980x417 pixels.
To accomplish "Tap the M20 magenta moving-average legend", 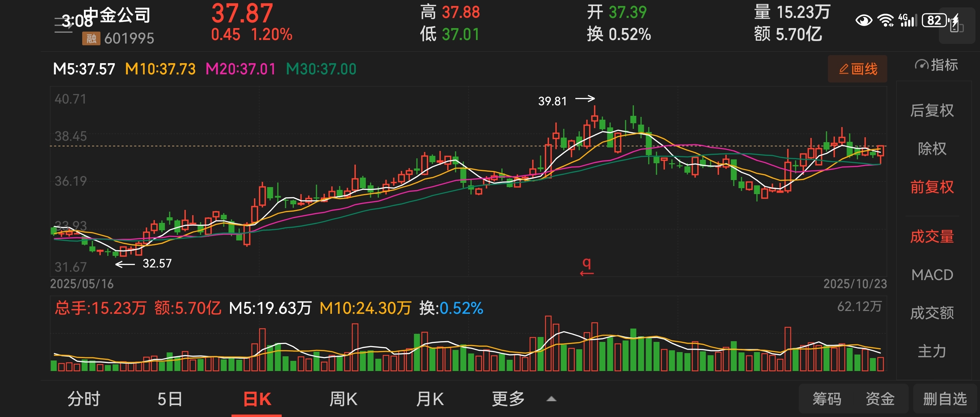I will [241, 69].
